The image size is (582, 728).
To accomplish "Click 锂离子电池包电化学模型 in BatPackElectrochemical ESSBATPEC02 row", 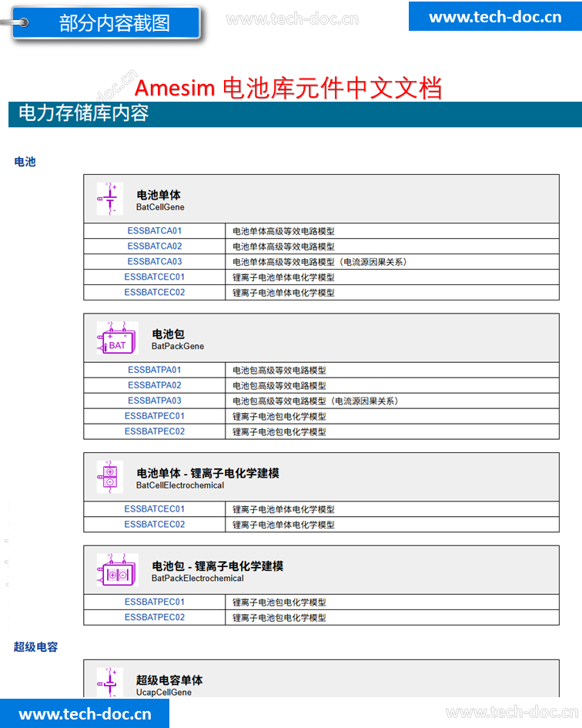I will click(x=279, y=618).
